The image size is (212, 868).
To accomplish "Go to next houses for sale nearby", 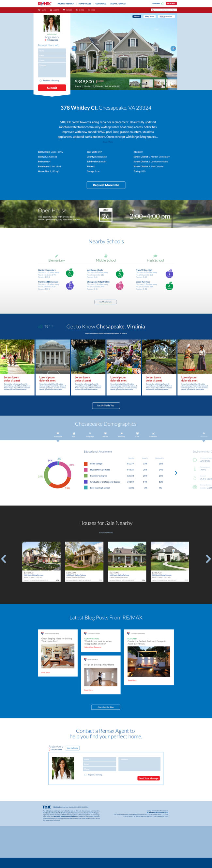I will [x=208, y=559].
